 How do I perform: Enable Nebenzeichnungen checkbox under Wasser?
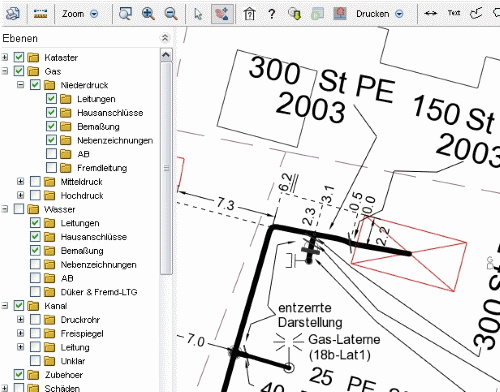tap(35, 264)
